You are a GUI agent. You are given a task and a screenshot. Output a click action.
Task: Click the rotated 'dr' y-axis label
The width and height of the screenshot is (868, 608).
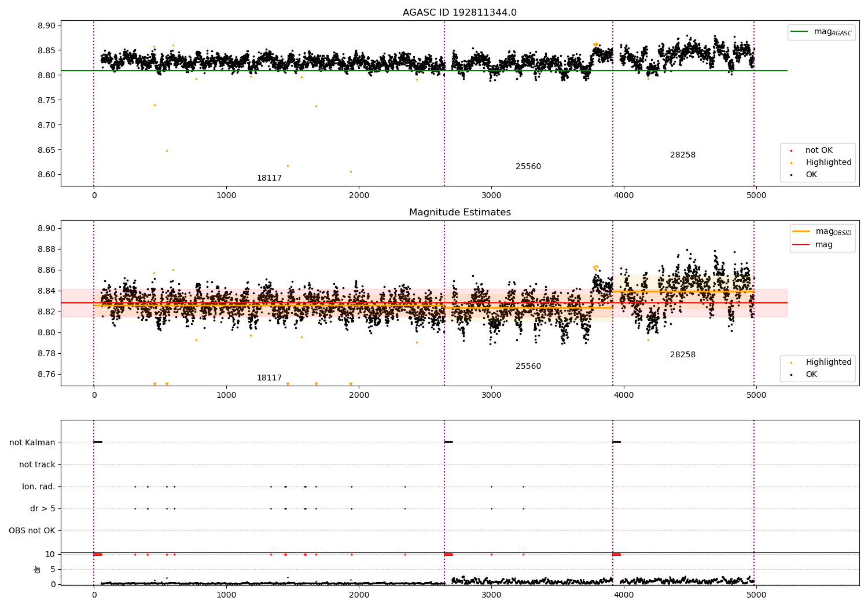pos(38,569)
